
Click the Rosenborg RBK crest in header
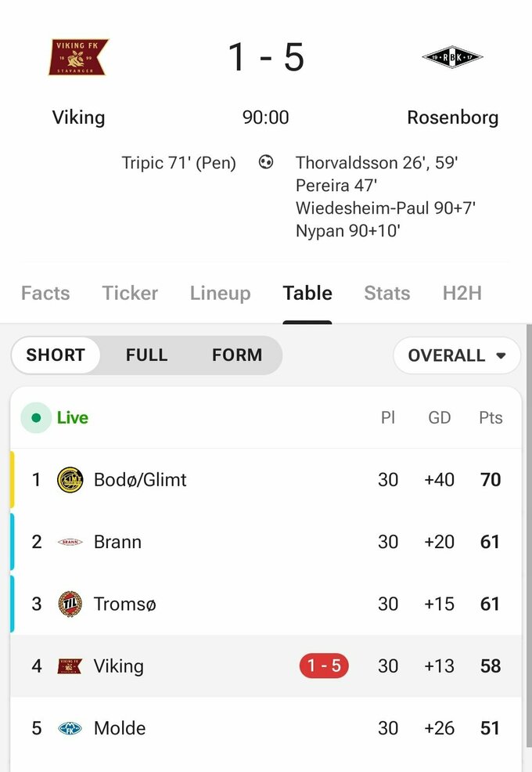tap(452, 57)
